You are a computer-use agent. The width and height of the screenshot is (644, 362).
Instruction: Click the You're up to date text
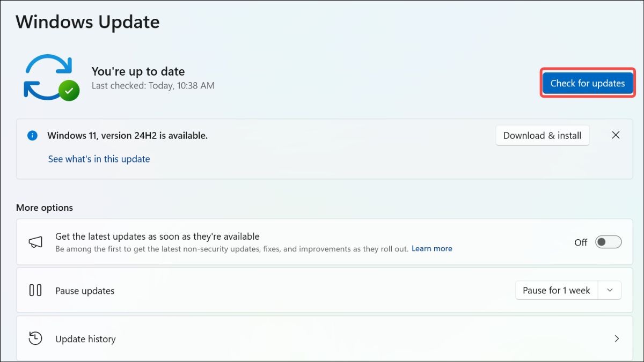tap(138, 71)
